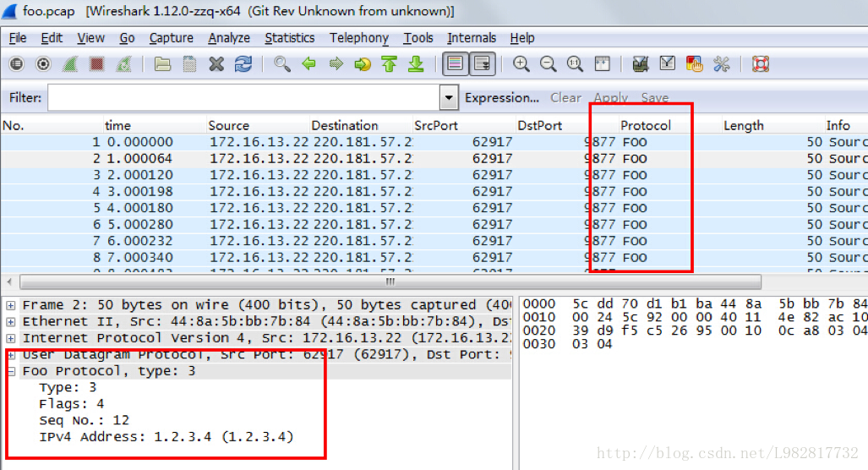The image size is (868, 470).
Task: Open the View menu
Action: 90,38
